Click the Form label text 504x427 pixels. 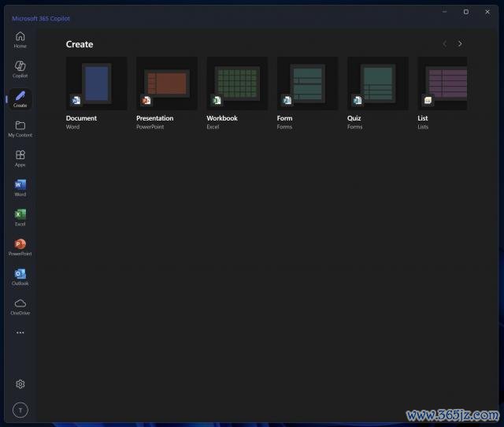tap(285, 118)
